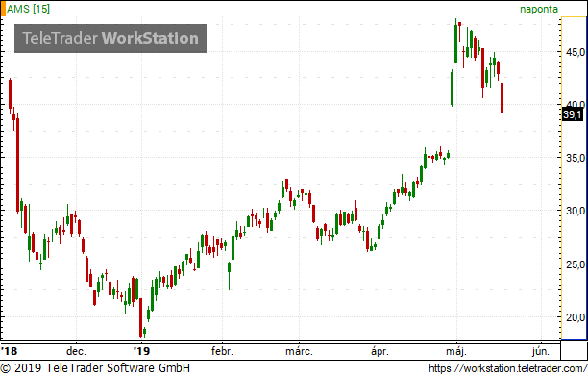Select the 'dec.' date axis label
The image size is (588, 377).
coord(76,351)
